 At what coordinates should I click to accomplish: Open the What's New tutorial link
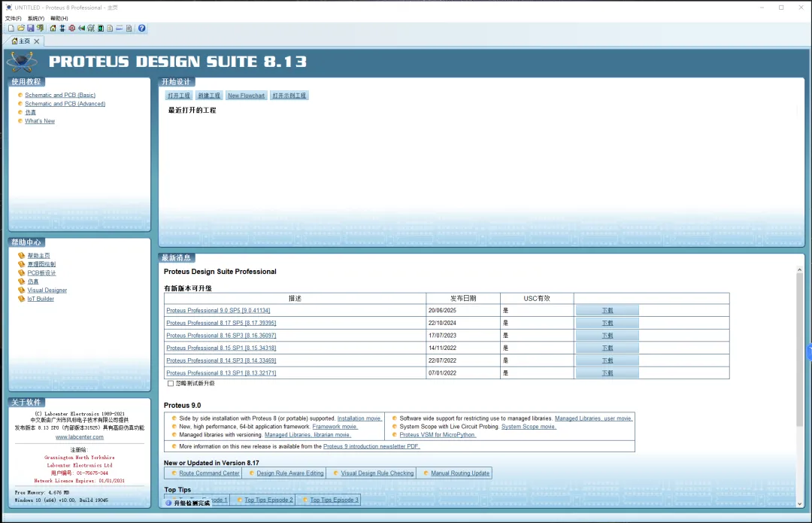click(40, 120)
